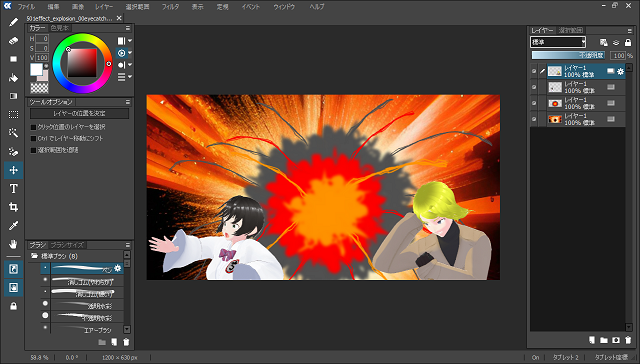Image resolution: width=640 pixels, height=364 pixels.
Task: Select the Hand pan tool
Action: click(x=13, y=244)
